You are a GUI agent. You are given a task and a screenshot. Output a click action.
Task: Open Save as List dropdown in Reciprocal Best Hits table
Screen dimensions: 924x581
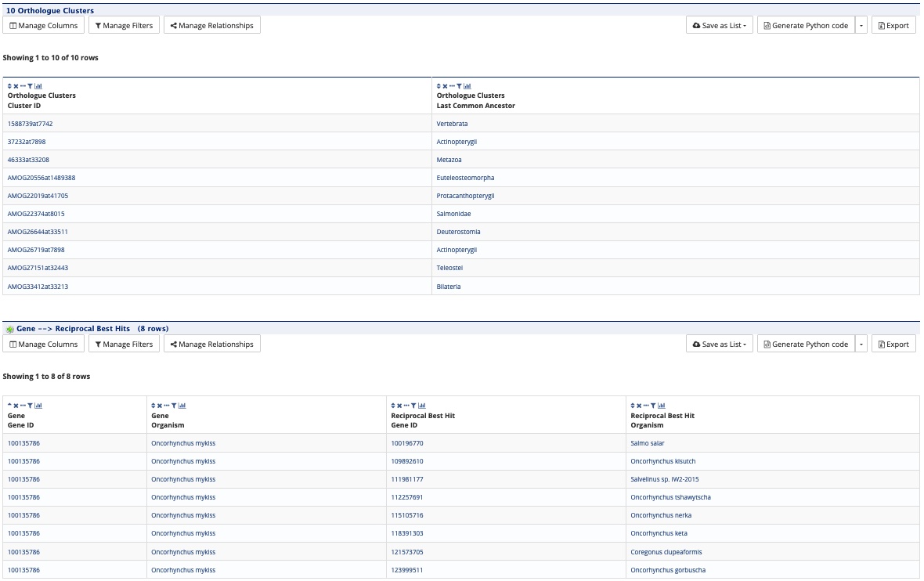click(720, 344)
